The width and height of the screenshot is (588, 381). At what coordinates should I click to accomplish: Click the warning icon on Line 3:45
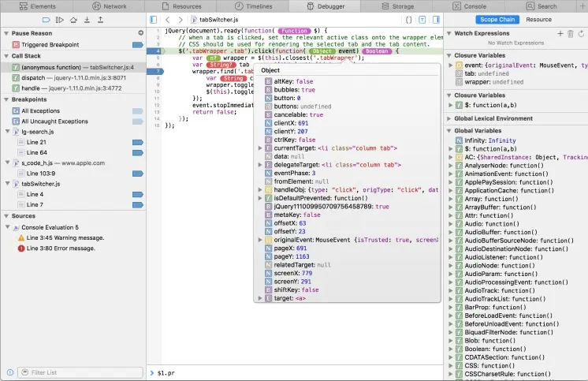tap(21, 238)
